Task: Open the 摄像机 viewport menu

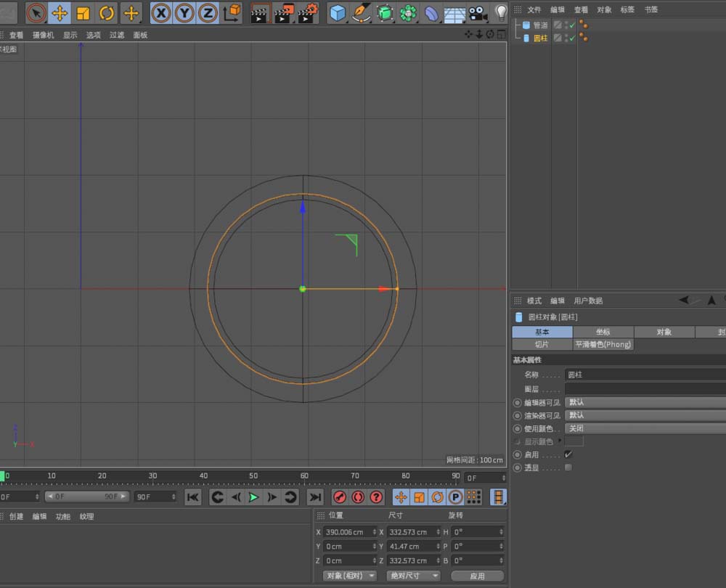Action: [43, 35]
